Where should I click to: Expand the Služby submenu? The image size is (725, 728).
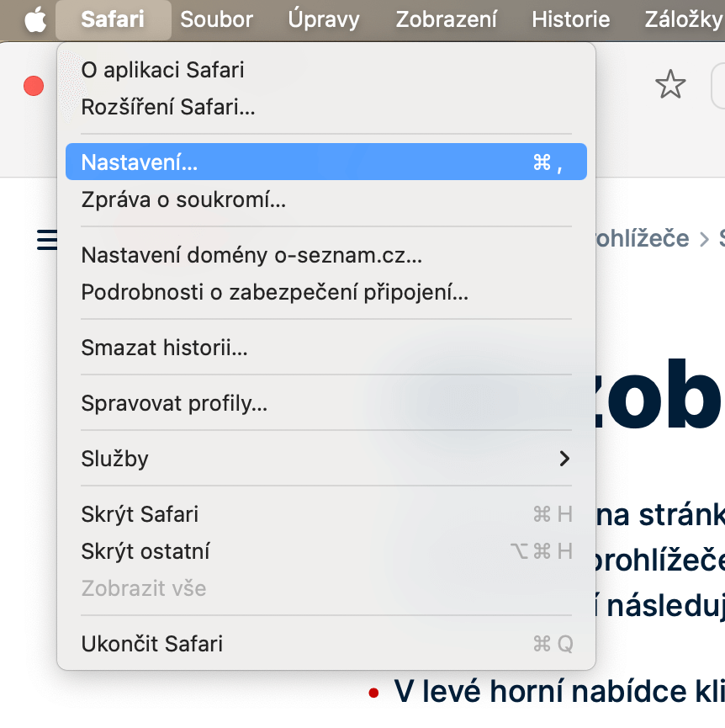[325, 459]
